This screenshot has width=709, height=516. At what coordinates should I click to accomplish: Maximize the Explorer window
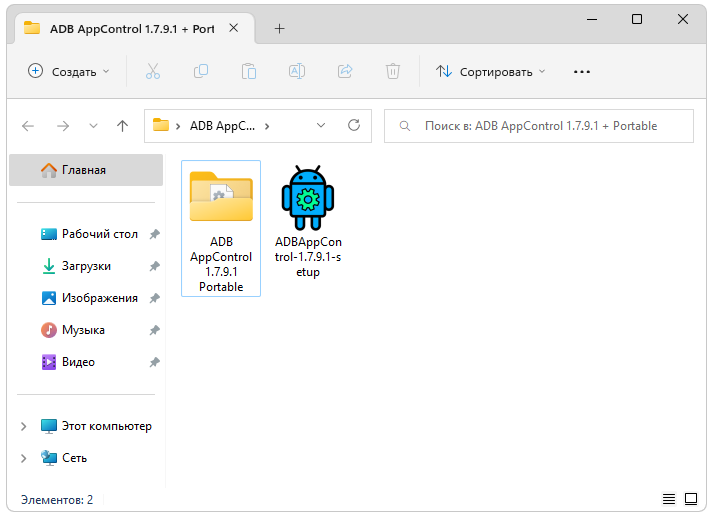(637, 19)
